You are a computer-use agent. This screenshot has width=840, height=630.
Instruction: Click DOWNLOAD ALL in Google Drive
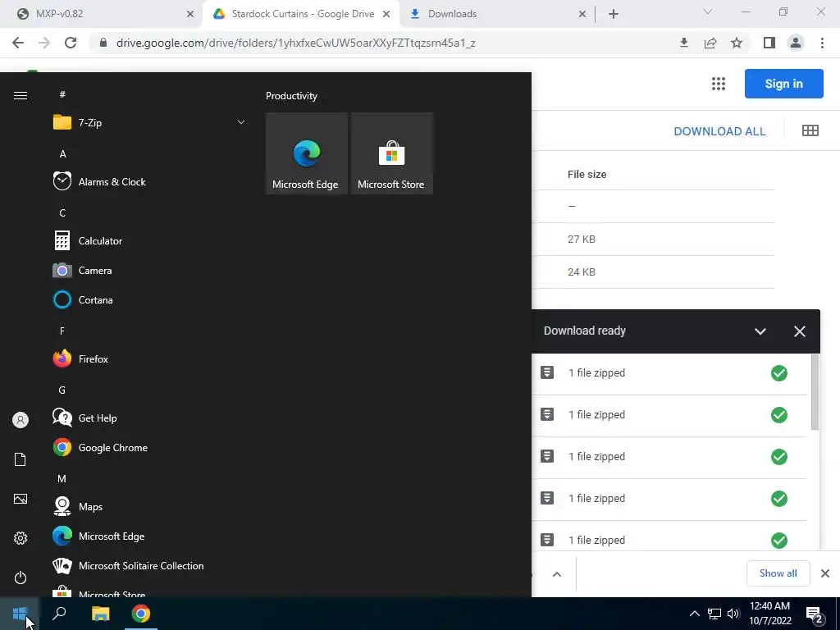point(719,131)
